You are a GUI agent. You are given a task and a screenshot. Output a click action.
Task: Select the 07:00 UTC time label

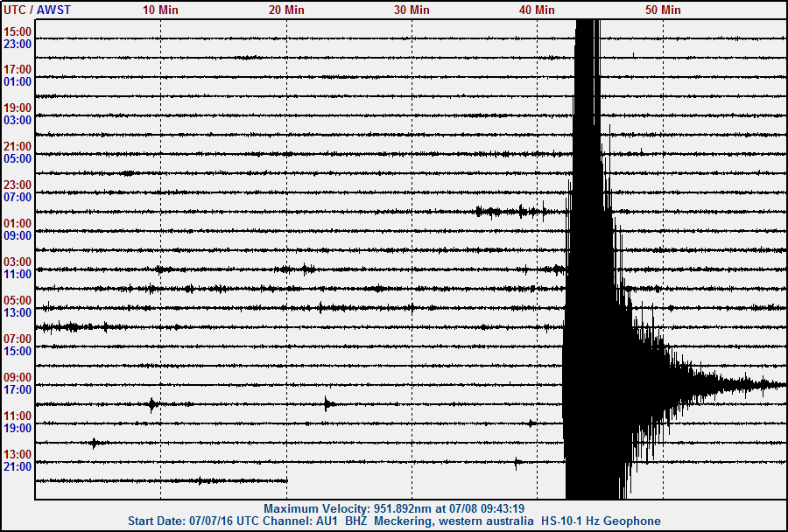pyautogui.click(x=18, y=339)
